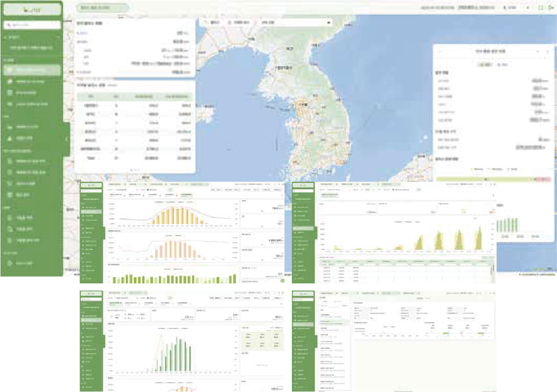Click the sidebar search input field

click(32, 24)
